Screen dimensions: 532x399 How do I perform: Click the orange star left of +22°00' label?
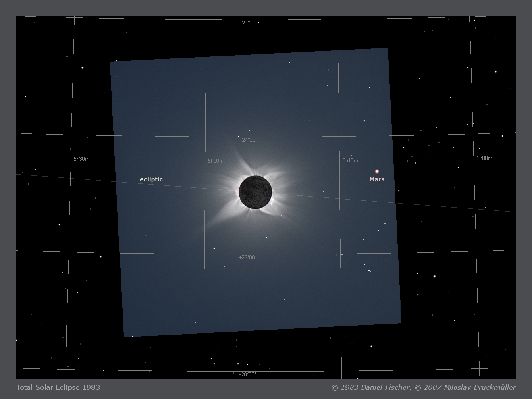point(214,248)
